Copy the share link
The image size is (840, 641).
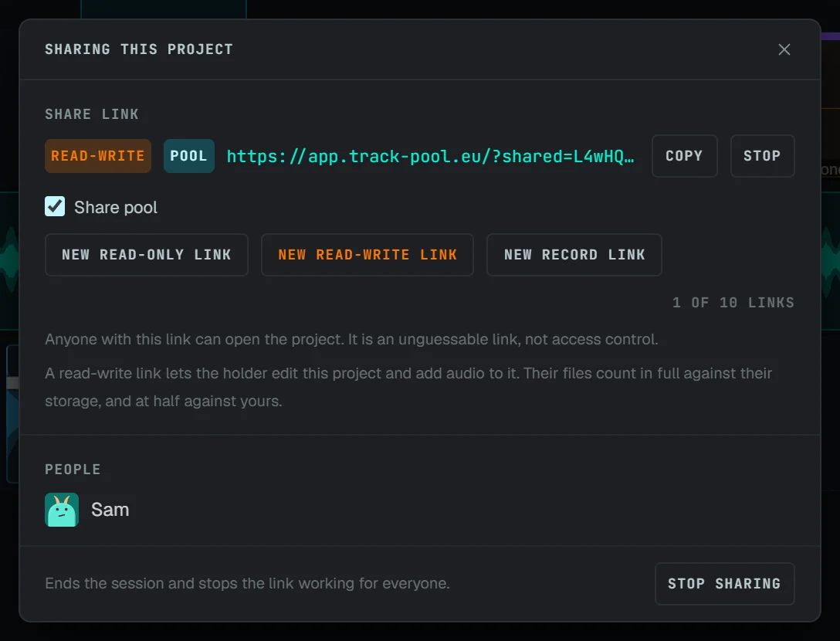(x=684, y=156)
